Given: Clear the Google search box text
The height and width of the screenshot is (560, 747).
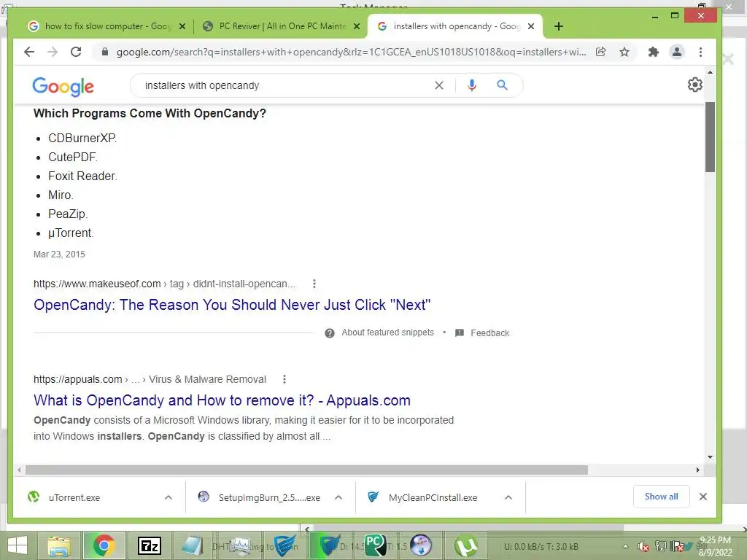Looking at the screenshot, I should pyautogui.click(x=438, y=85).
